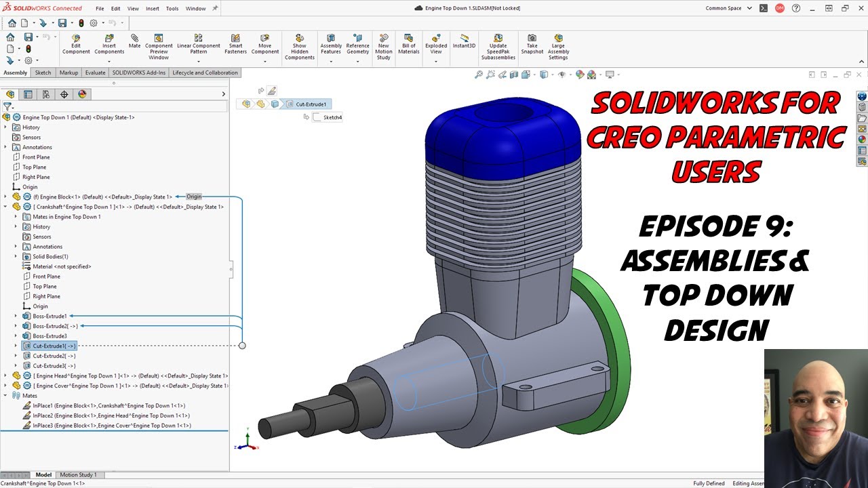Toggle Hide/Show Items eye icon
This screenshot has width=868, height=488.
pos(561,75)
